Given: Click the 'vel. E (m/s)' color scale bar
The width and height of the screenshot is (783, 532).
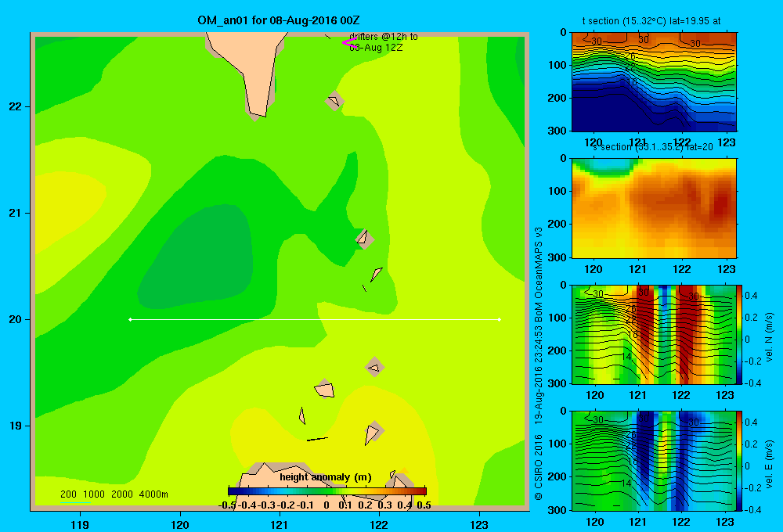Looking at the screenshot, I should 739,461.
